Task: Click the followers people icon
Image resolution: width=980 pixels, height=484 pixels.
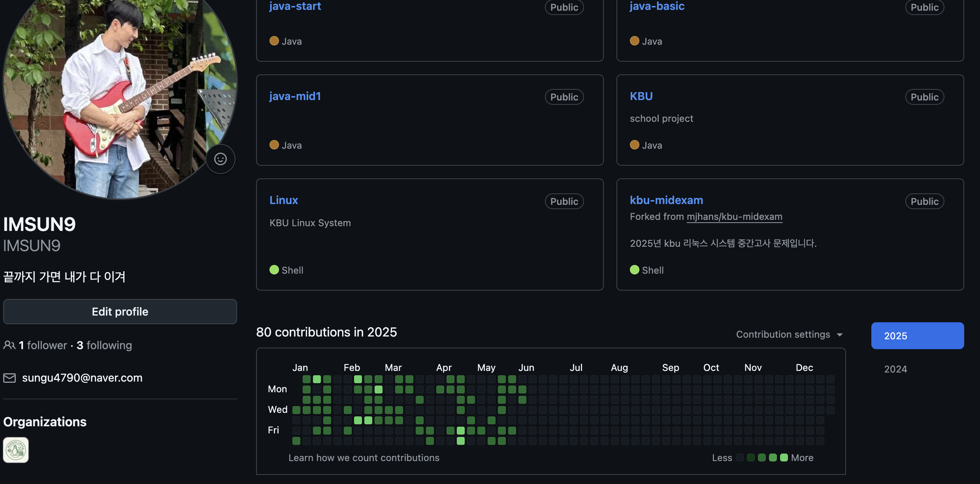Action: tap(9, 345)
